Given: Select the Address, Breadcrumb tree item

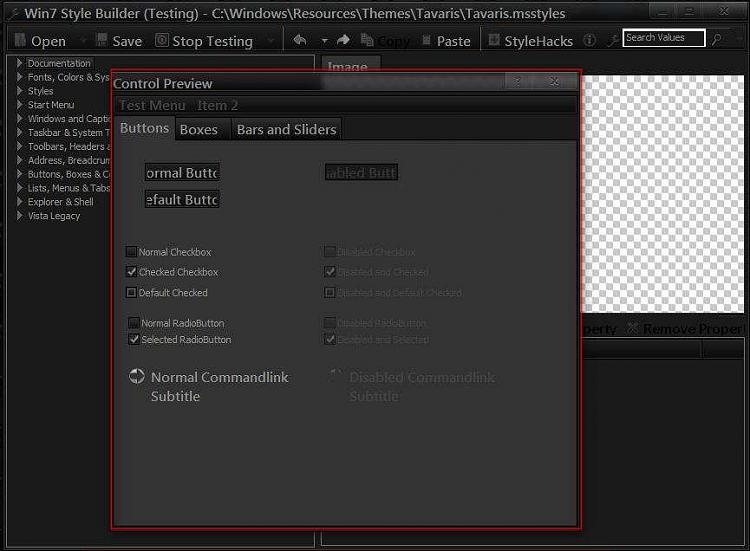Looking at the screenshot, I should pyautogui.click(x=69, y=160).
